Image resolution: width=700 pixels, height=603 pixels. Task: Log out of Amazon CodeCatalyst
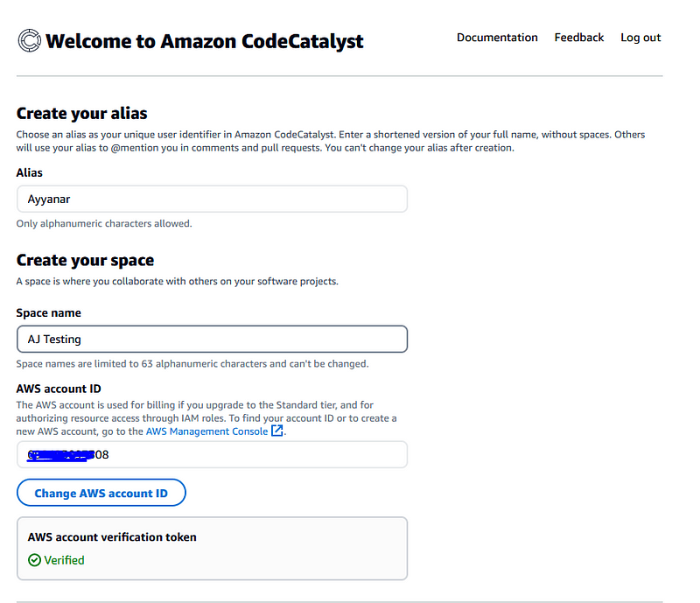tap(640, 37)
